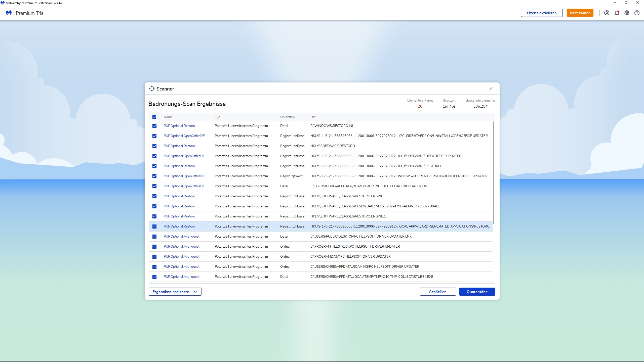644x362 pixels.
Task: Open settings gear icon
Action: click(x=627, y=13)
